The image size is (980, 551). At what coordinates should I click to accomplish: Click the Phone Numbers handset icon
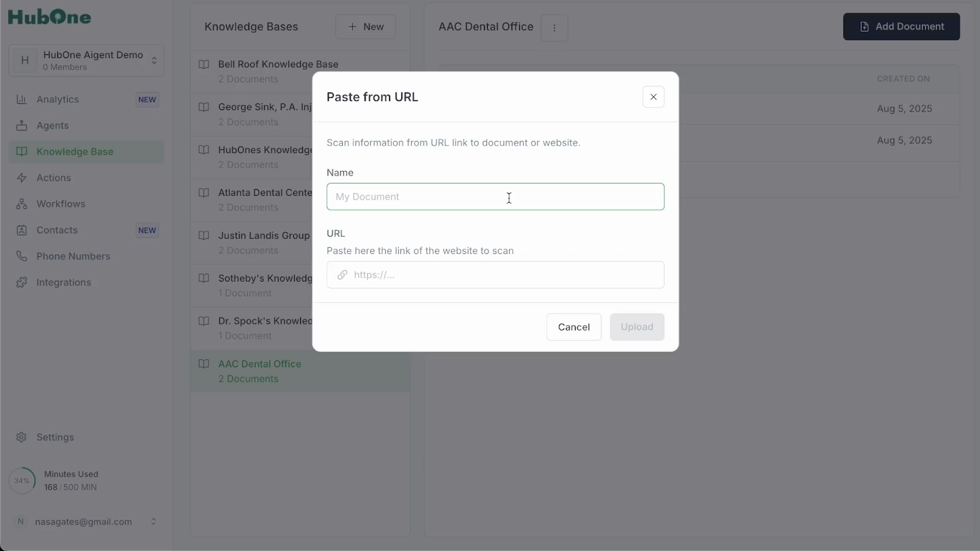22,256
